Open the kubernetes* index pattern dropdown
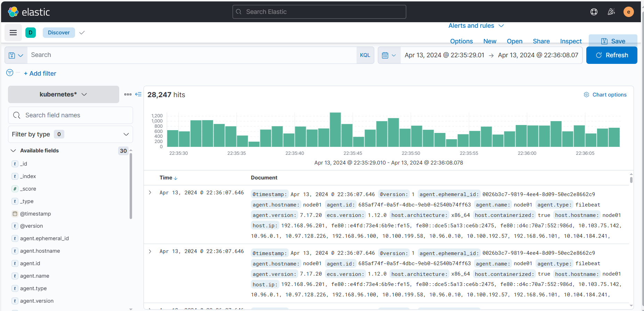Image resolution: width=644 pixels, height=311 pixels. (64, 94)
